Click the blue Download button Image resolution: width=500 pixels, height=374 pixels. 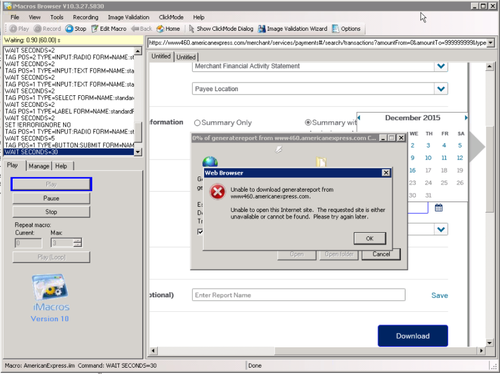(x=413, y=336)
